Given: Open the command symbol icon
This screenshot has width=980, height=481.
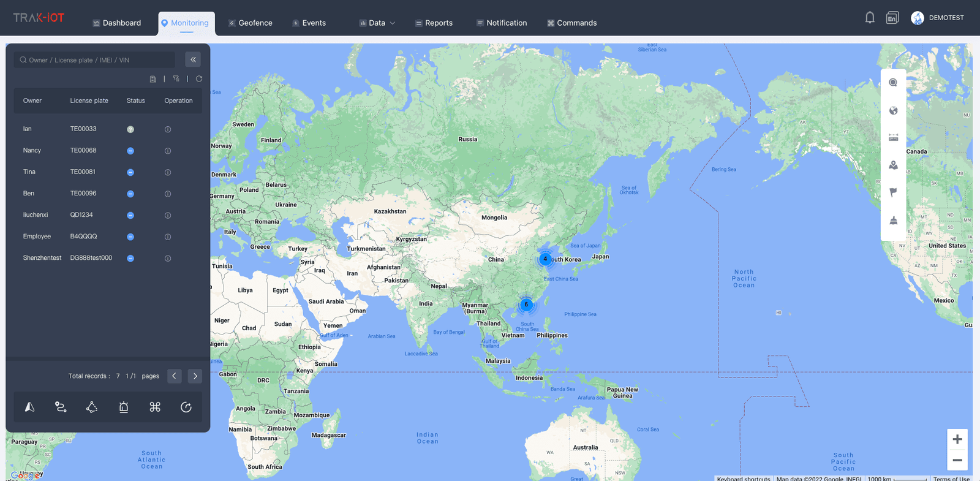Looking at the screenshot, I should (155, 407).
